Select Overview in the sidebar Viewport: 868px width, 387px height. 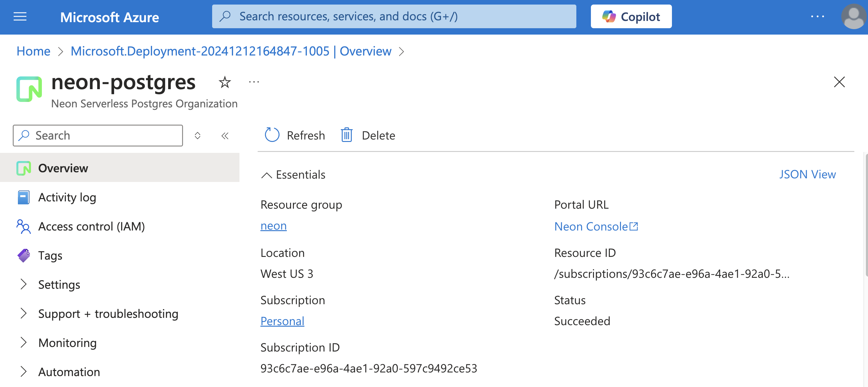tap(63, 168)
